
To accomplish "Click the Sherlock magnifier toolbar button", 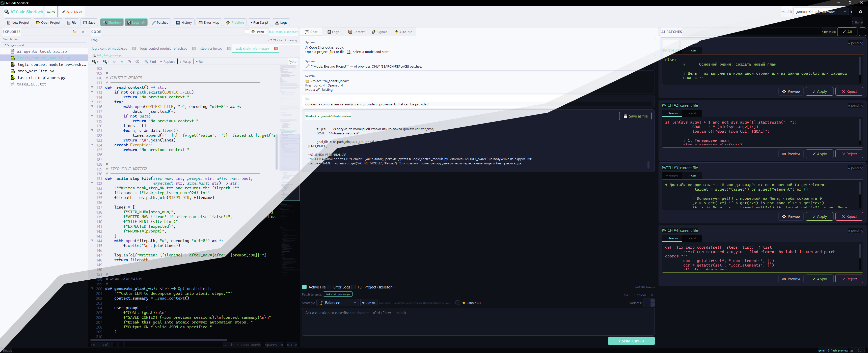I will 112,23.
